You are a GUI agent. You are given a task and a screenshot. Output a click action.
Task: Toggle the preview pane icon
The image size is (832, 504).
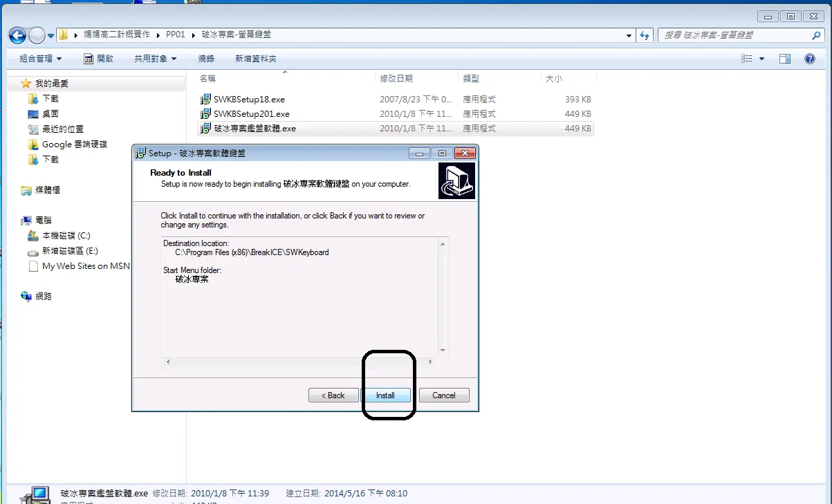[785, 59]
